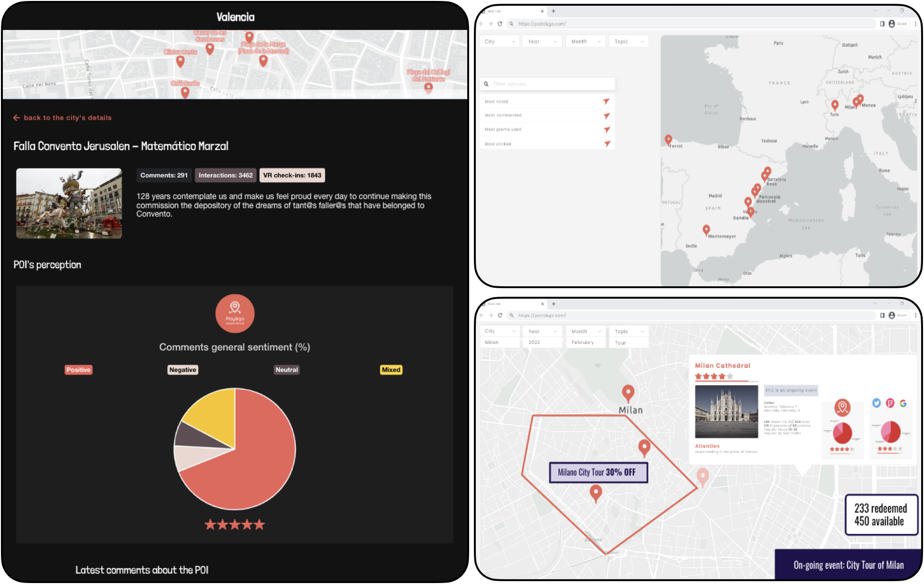Image resolution: width=924 pixels, height=584 pixels.
Task: Click back to the city's details link
Action: click(x=63, y=118)
